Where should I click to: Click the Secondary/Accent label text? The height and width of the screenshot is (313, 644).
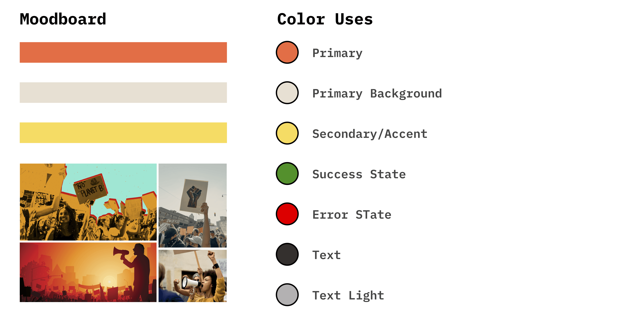(x=370, y=134)
